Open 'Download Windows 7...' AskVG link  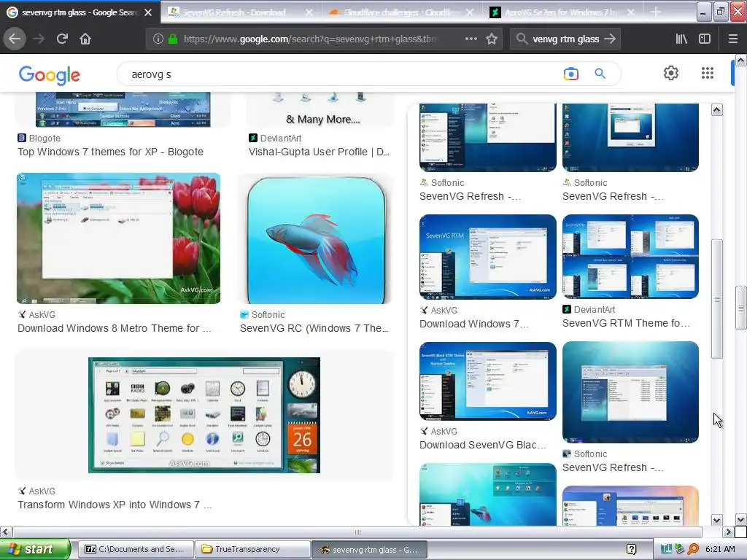click(x=474, y=324)
